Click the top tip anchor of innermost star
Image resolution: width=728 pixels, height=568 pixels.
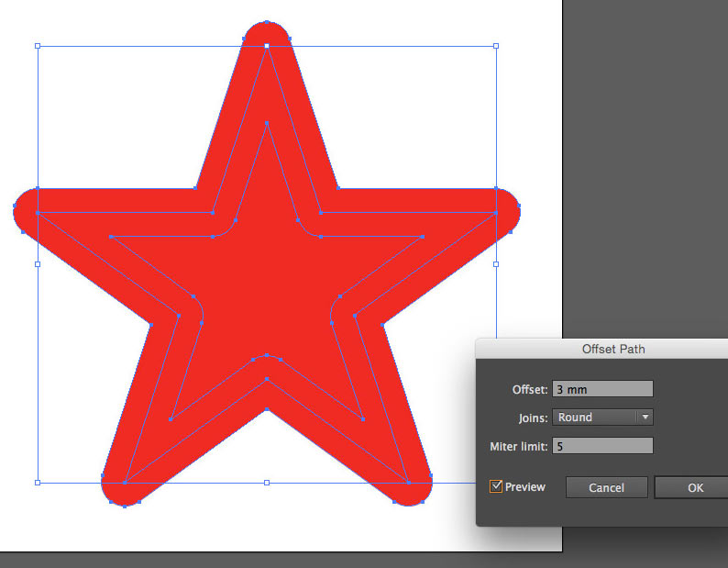pyautogui.click(x=267, y=123)
